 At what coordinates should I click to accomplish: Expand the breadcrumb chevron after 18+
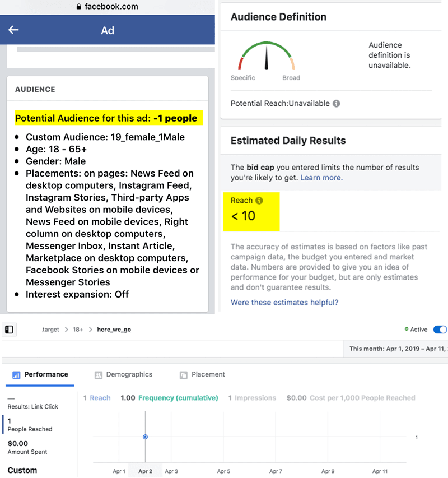(90, 330)
